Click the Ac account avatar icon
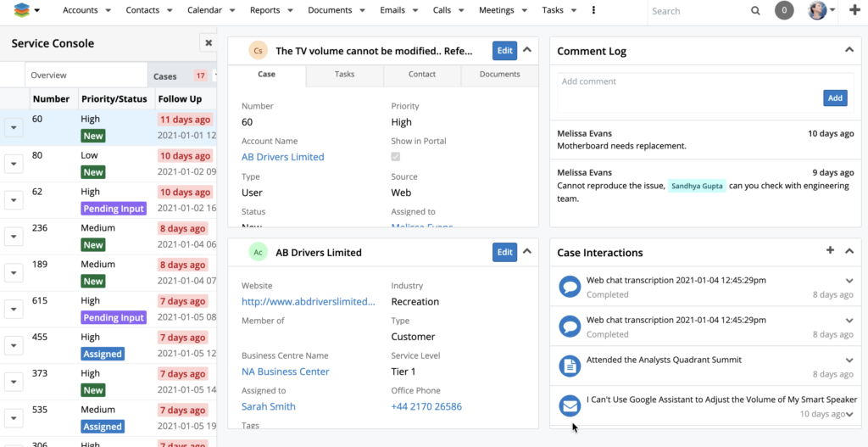Screen dimensions: 868x447 tap(258, 253)
